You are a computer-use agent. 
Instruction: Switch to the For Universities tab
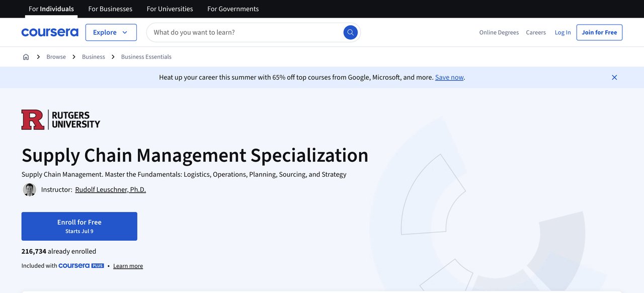(x=170, y=9)
